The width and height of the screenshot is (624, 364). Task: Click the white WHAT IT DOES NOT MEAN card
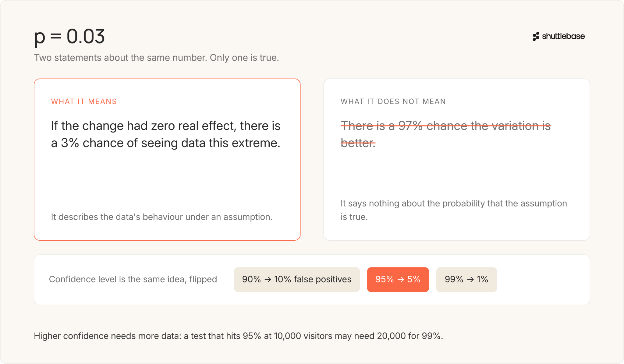pyautogui.click(x=456, y=159)
